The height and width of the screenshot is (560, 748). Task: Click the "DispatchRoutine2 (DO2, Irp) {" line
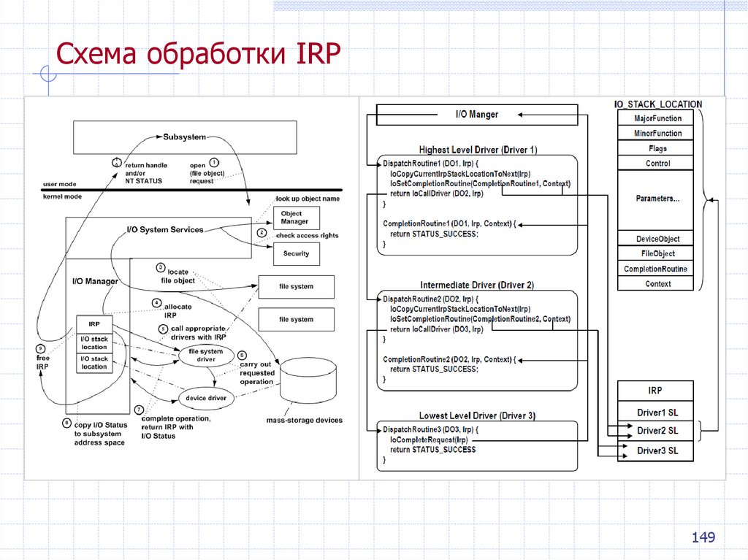pos(430,299)
